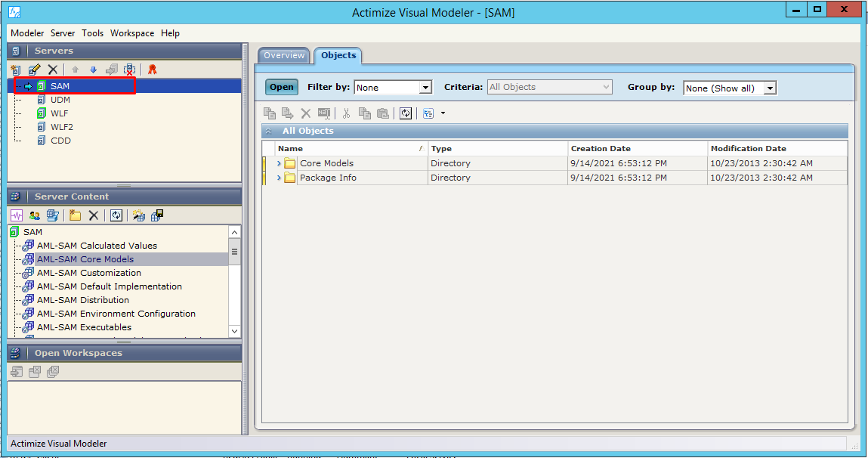868x458 pixels.
Task: Click the wizard wand icon in Server Content toolbar
Action: click(138, 215)
